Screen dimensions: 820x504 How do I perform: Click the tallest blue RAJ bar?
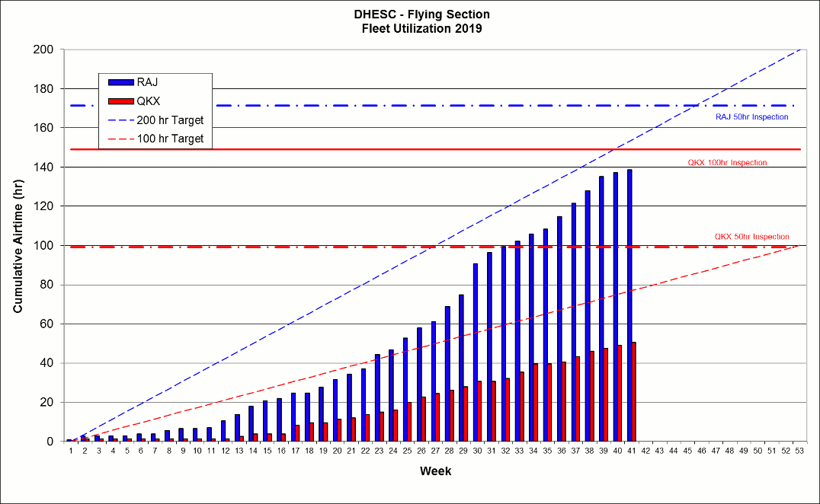pyautogui.click(x=629, y=305)
